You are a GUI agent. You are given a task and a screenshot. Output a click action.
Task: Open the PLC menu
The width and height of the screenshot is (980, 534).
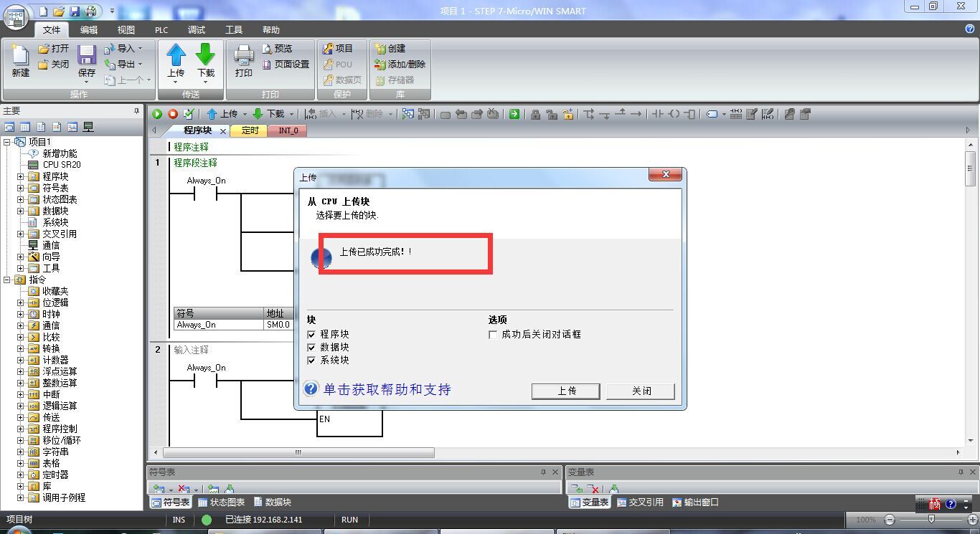coord(161,29)
